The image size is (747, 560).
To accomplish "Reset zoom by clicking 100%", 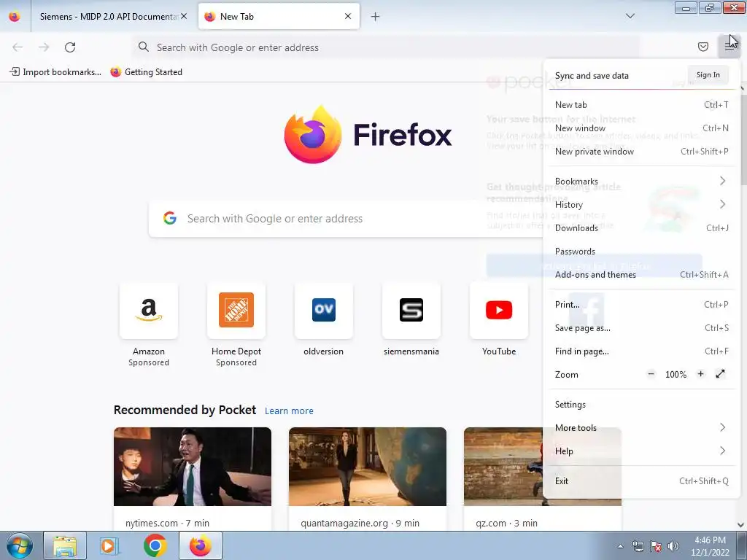I will coord(676,374).
